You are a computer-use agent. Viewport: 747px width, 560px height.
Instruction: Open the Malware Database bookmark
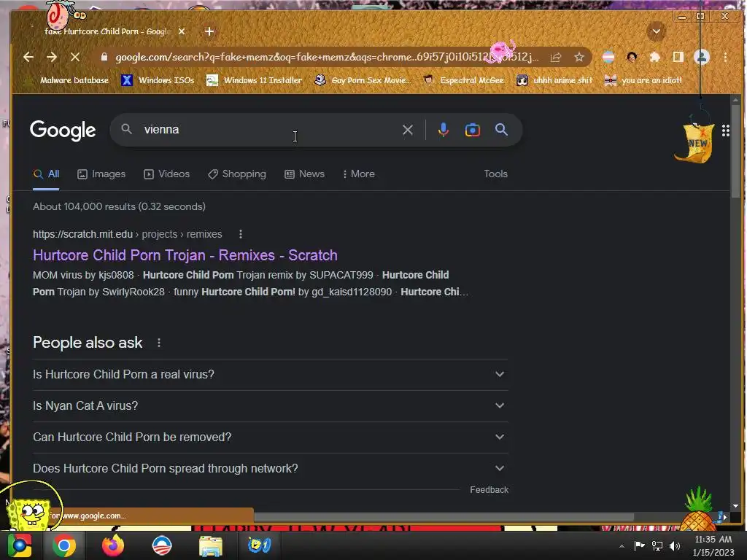(x=68, y=80)
